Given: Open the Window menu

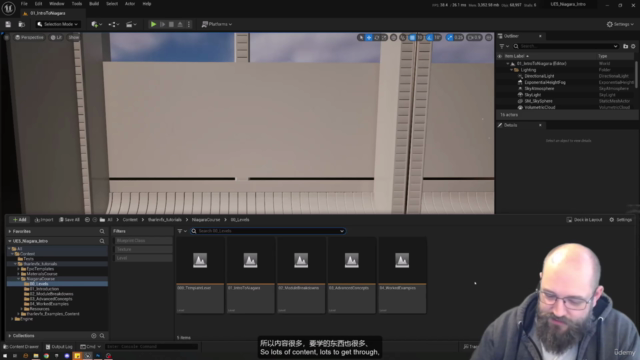Looking at the screenshot, I should coord(57,4).
